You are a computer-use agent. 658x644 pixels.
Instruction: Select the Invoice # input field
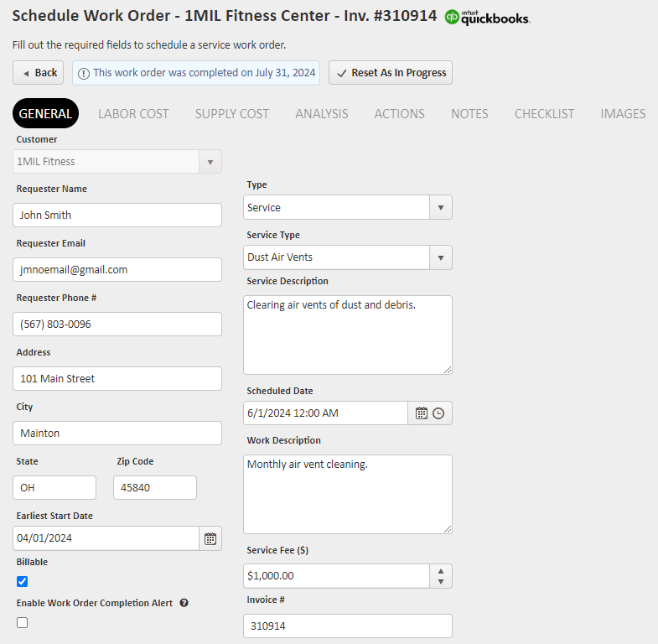click(347, 626)
